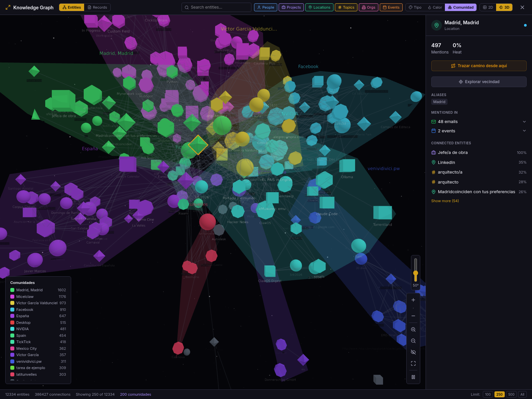This screenshot has height=399, width=532.
Task: Select Comunidad coloring mode
Action: (461, 7)
